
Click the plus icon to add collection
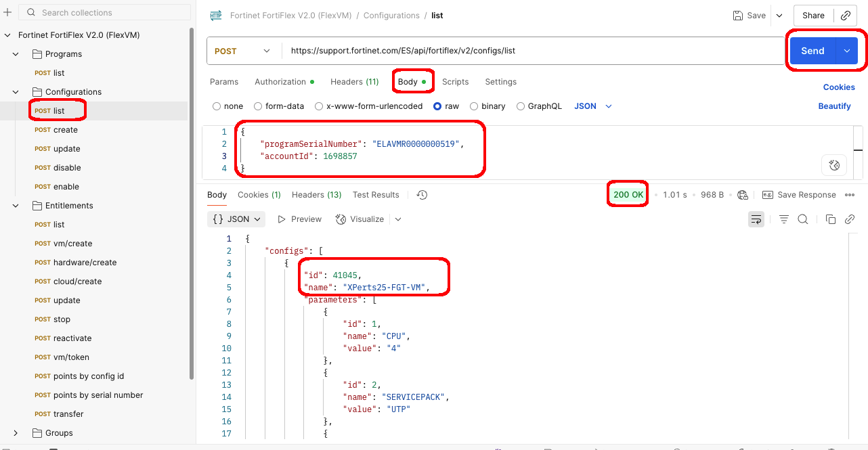[x=7, y=12]
